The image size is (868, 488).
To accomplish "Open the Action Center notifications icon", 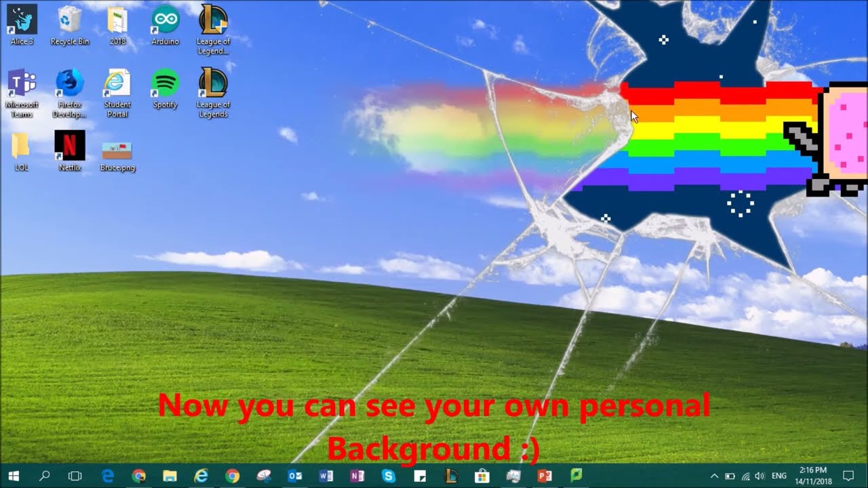I will click(848, 476).
